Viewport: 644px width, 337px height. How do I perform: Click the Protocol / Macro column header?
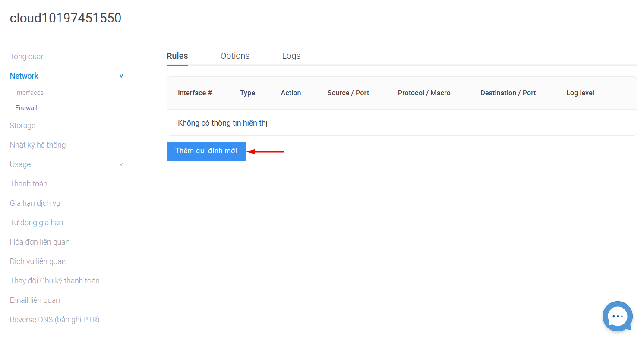point(424,93)
